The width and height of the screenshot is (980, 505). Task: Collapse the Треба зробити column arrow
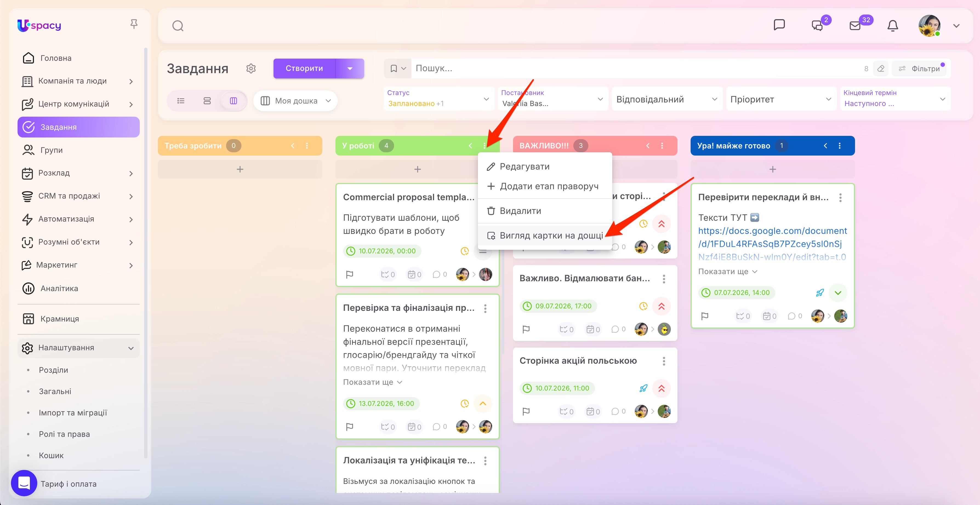(293, 146)
